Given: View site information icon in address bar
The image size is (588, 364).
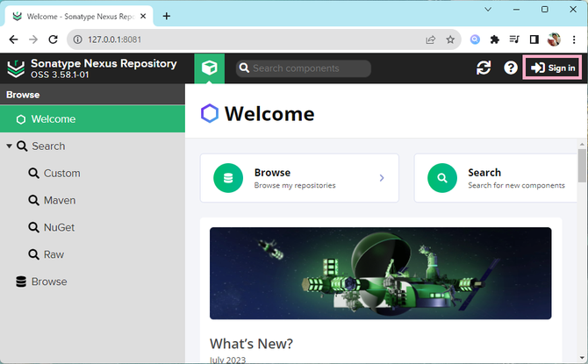Looking at the screenshot, I should [x=77, y=39].
